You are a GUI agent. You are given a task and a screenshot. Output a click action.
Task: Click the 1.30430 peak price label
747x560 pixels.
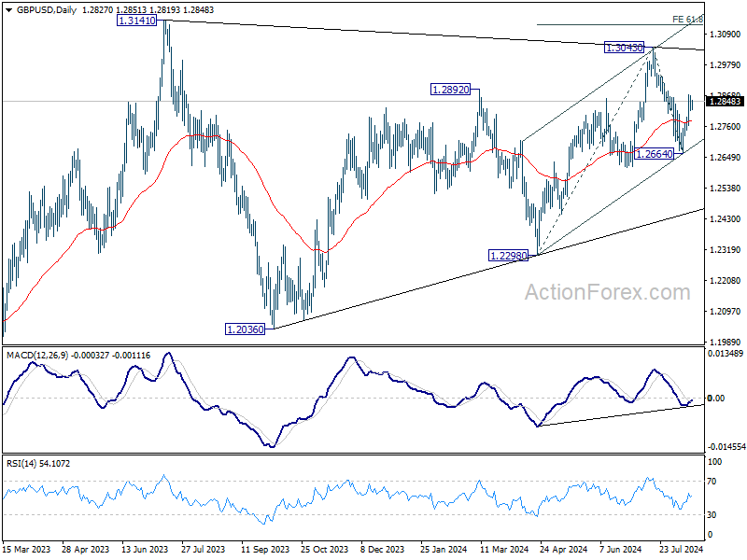624,48
